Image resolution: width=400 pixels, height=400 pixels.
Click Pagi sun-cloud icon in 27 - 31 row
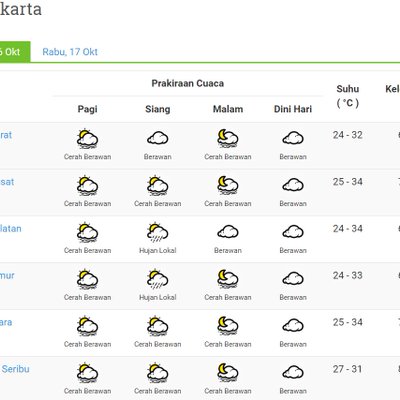87,373
